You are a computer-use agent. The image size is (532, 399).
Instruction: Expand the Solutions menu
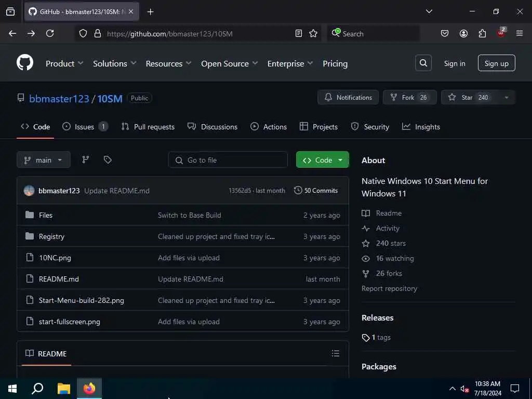(x=115, y=63)
